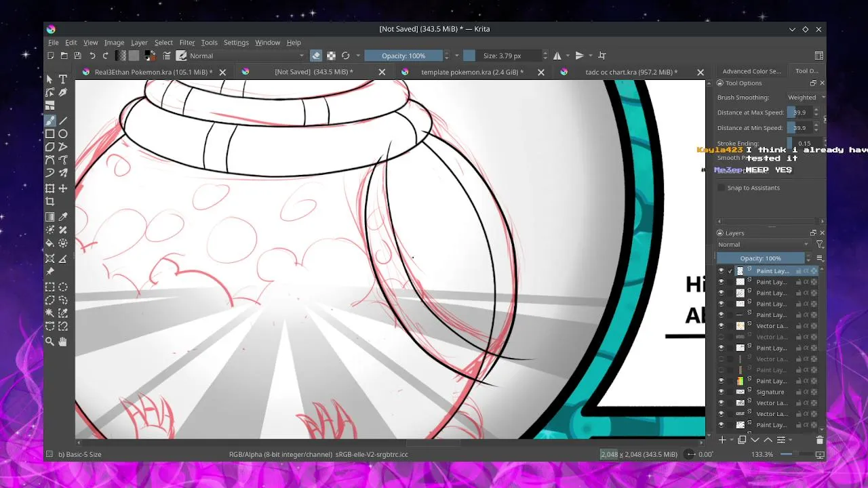Select the Crop tool
This screenshot has width=868, height=488.
(x=50, y=202)
